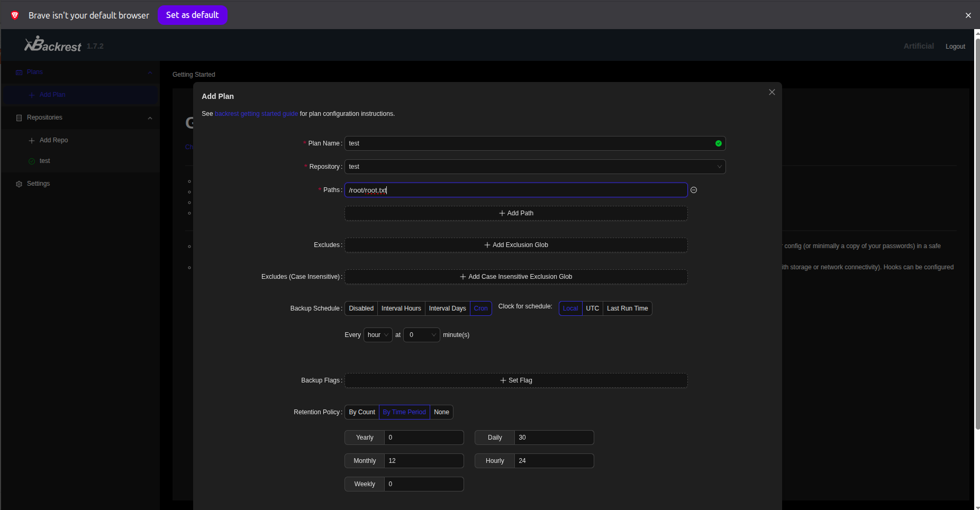Click the Daily retention value field
Image resolution: width=980 pixels, height=510 pixels.
(x=554, y=438)
